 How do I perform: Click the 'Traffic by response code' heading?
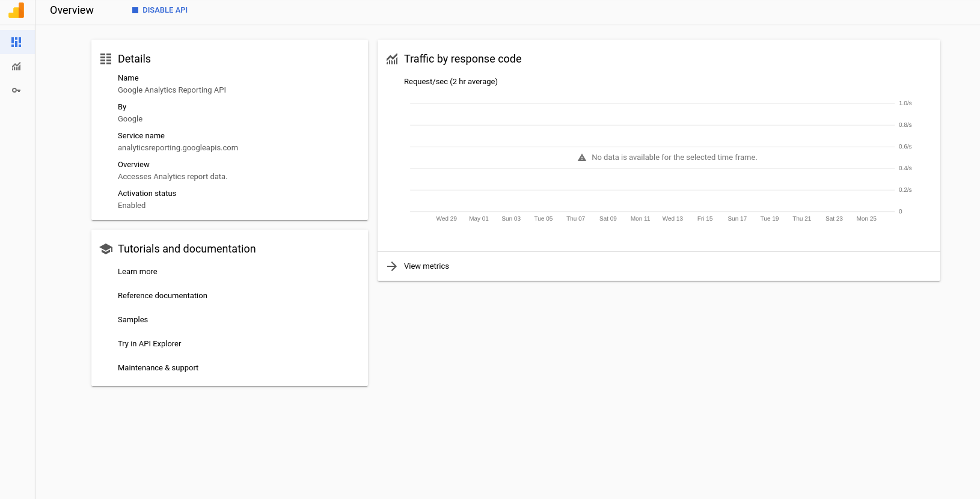[x=462, y=59]
